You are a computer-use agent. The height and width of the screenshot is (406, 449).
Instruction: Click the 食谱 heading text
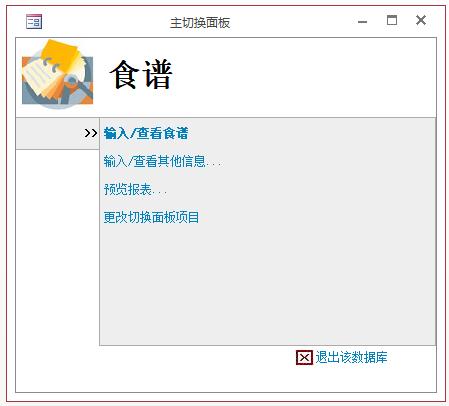click(141, 75)
